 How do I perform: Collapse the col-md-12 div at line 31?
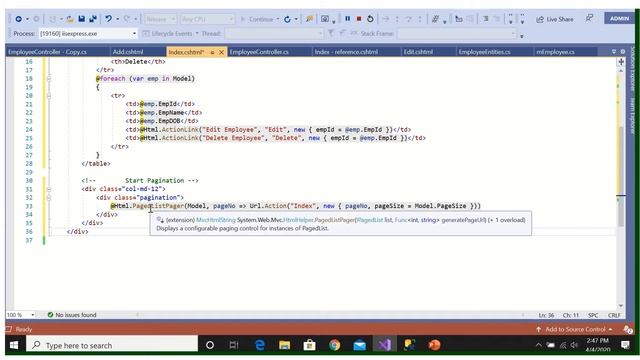pos(49,189)
